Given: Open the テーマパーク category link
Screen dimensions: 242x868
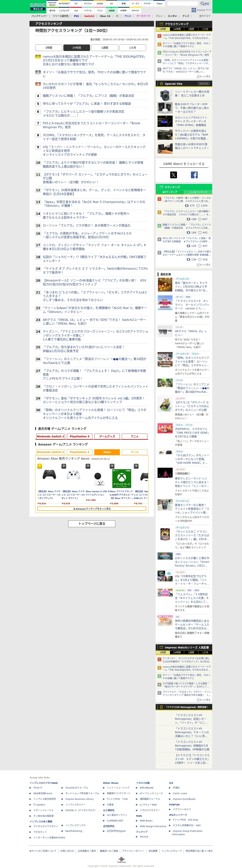Looking at the screenshot, I should pos(143,16).
